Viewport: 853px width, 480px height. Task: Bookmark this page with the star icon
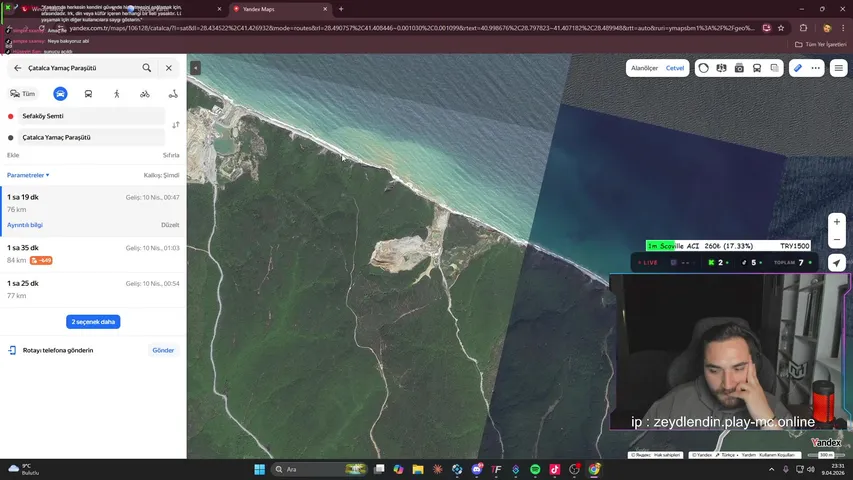point(781,28)
